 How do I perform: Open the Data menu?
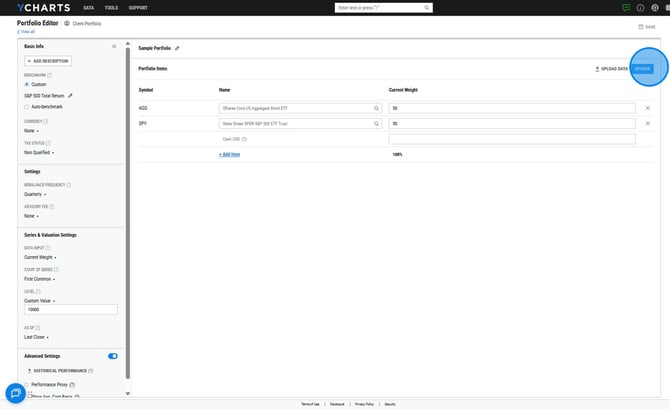[88, 8]
